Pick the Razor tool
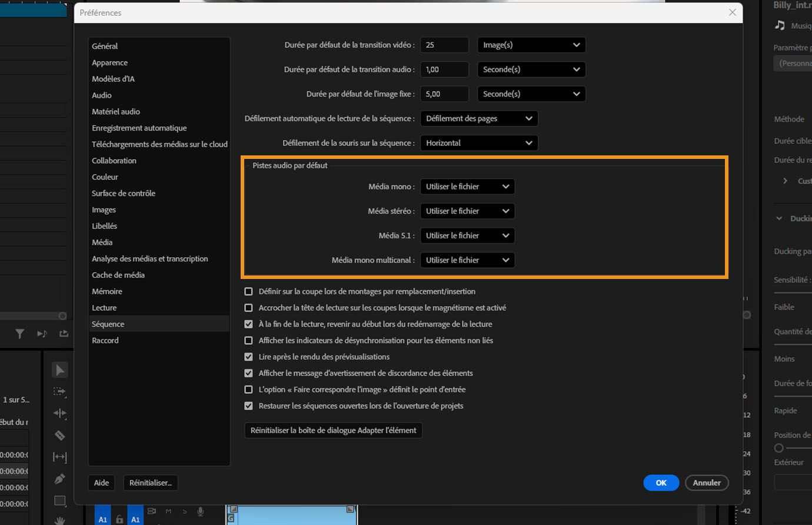This screenshot has width=812, height=525. (59, 435)
